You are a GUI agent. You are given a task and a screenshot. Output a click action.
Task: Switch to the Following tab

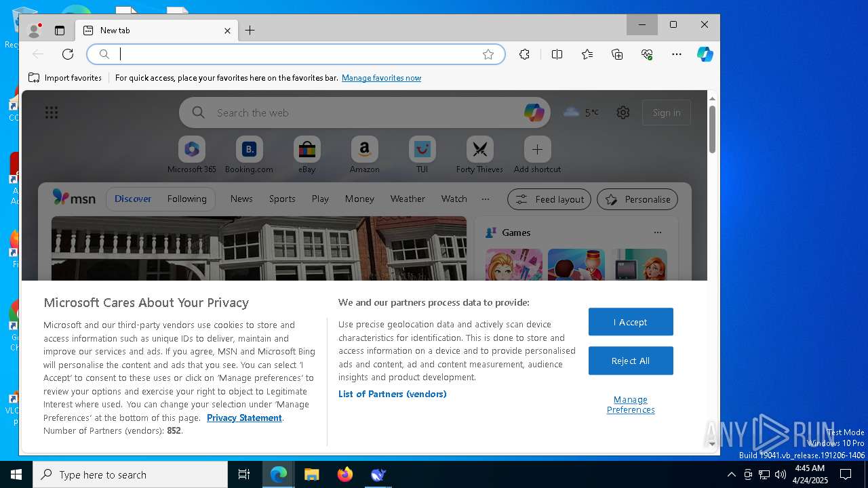[186, 199]
